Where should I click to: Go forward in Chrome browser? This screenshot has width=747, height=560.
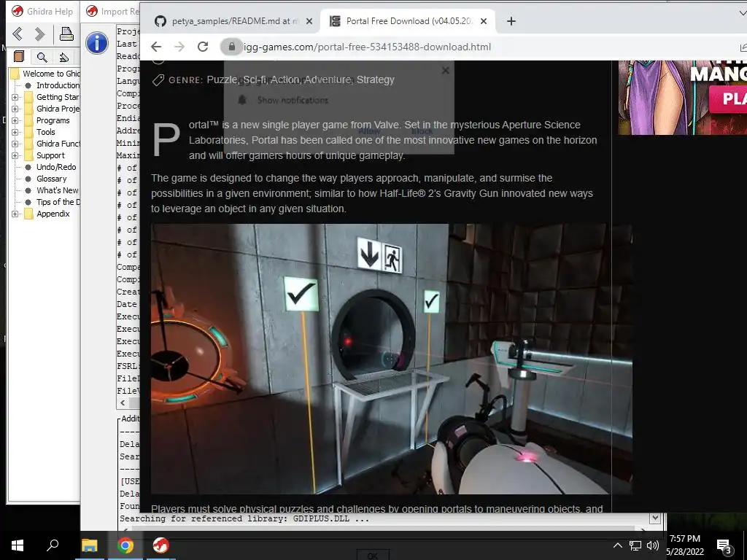(179, 47)
